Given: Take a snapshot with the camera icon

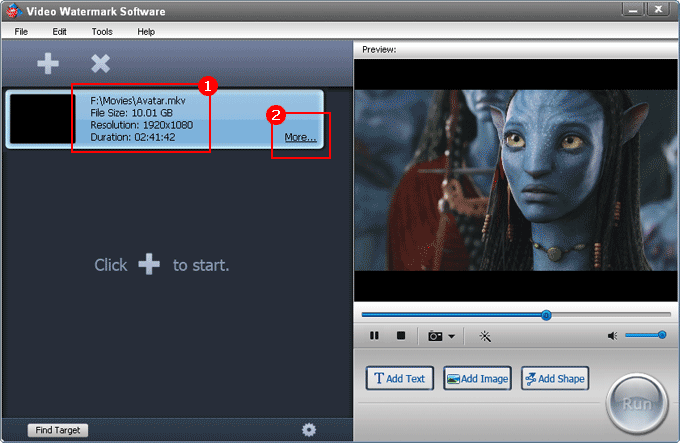Looking at the screenshot, I should tap(435, 336).
